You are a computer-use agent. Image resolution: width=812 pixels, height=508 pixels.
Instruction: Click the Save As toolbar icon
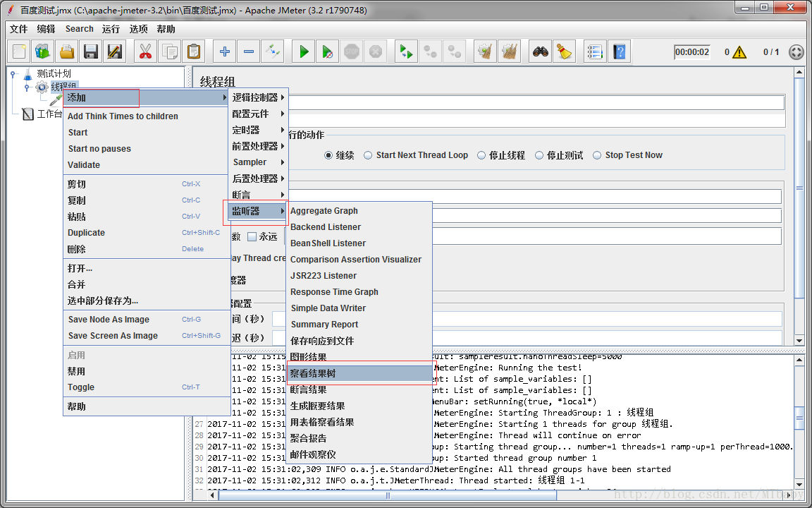pos(114,52)
